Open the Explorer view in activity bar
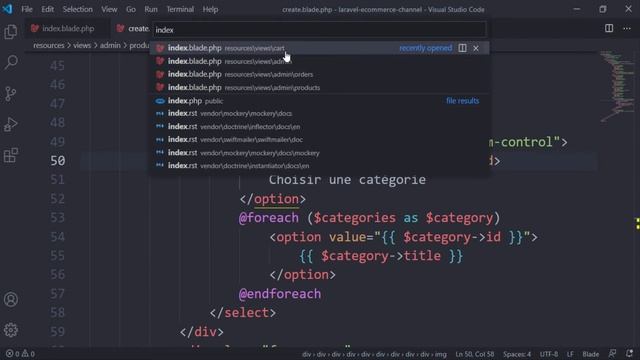The width and height of the screenshot is (640, 360). click(11, 32)
